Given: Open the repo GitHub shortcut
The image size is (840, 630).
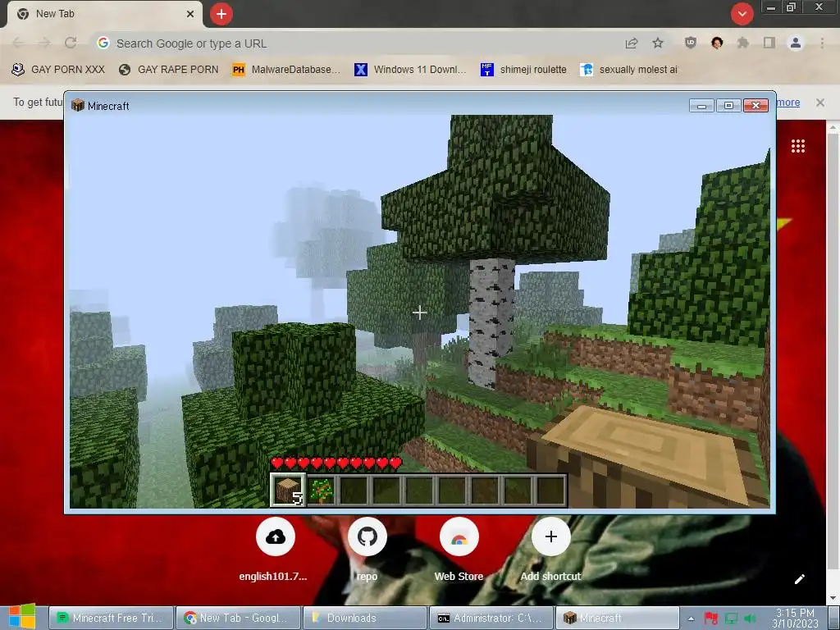Looking at the screenshot, I should coord(367,536).
